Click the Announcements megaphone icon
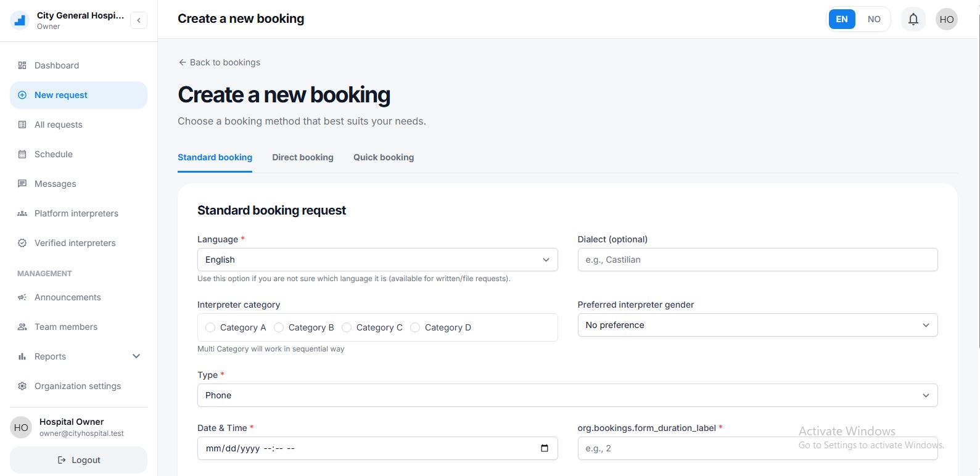Image resolution: width=980 pixels, height=476 pixels. (22, 297)
